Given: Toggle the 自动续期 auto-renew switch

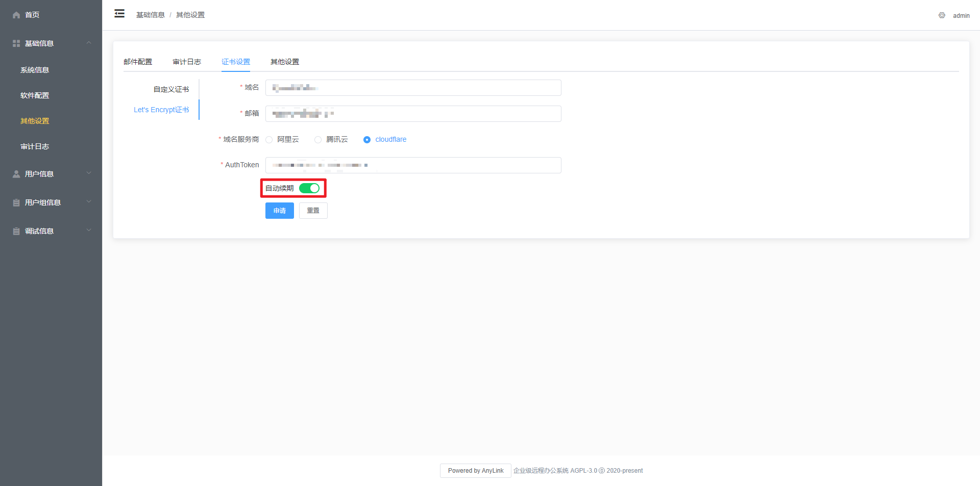Looking at the screenshot, I should click(309, 188).
